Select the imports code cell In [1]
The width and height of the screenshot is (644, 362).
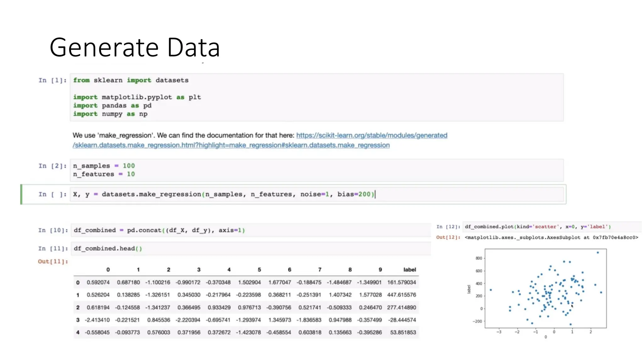[317, 97]
